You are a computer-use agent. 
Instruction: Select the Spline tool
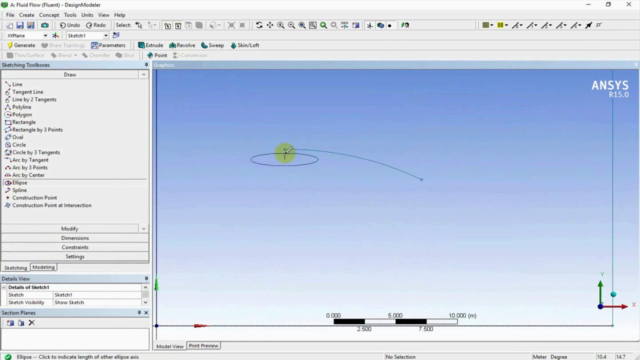coord(16,190)
